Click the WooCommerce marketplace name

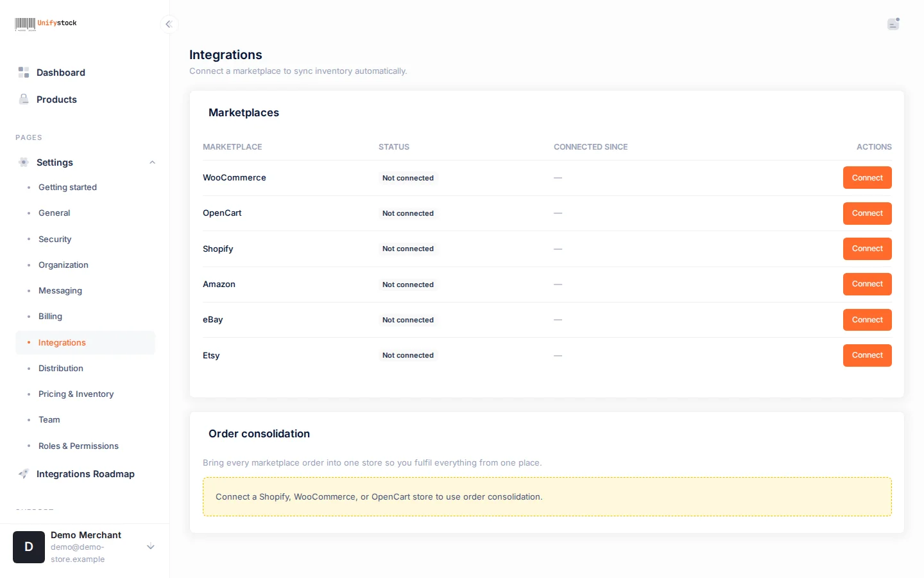(x=234, y=178)
